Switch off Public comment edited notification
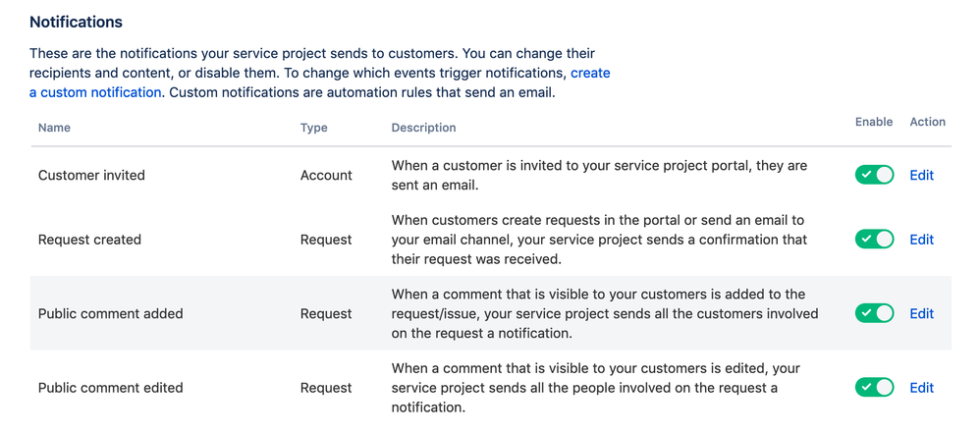980x432 pixels. tap(874, 387)
